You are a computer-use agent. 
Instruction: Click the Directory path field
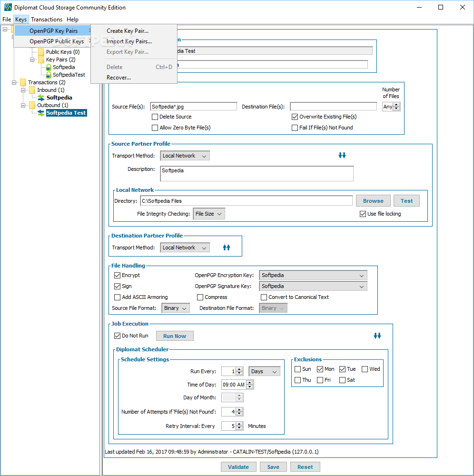(x=246, y=201)
